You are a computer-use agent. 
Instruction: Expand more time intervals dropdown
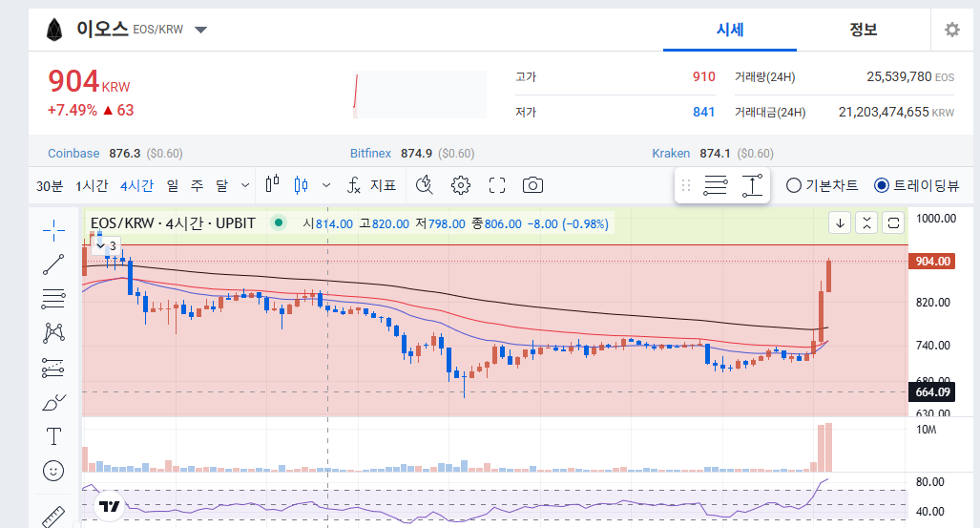245,185
